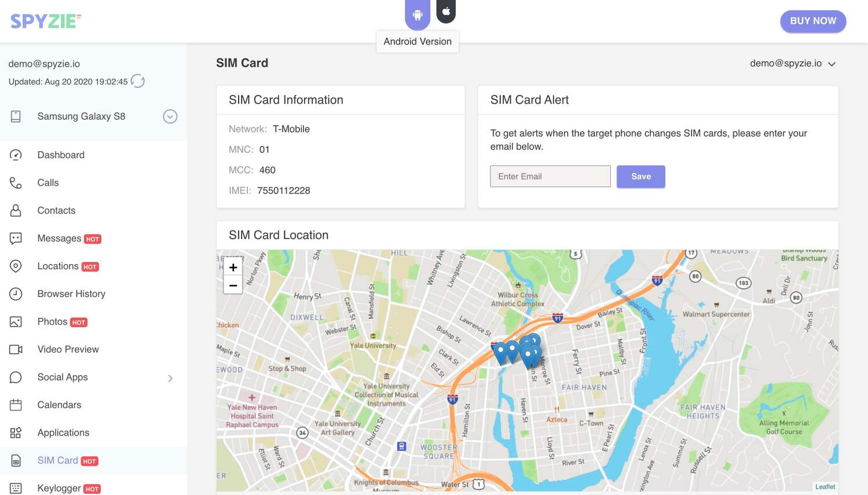Expand the Samsung Galaxy S8 device dropdown
Image resolution: width=868 pixels, height=495 pixels.
pos(170,116)
